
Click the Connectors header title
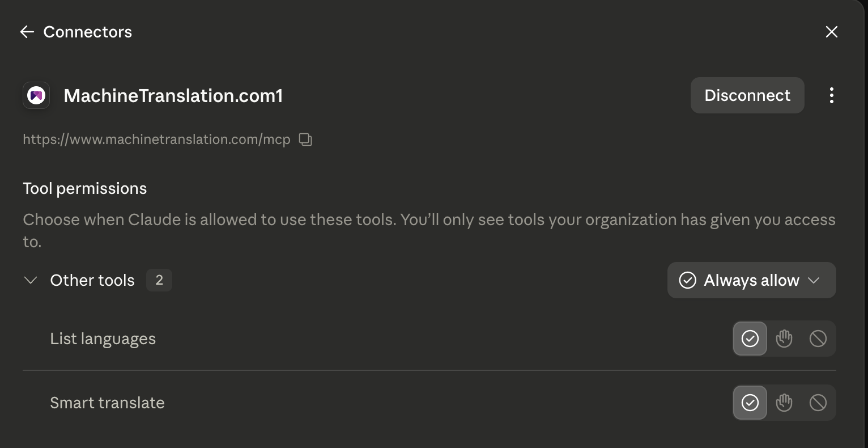pos(87,32)
